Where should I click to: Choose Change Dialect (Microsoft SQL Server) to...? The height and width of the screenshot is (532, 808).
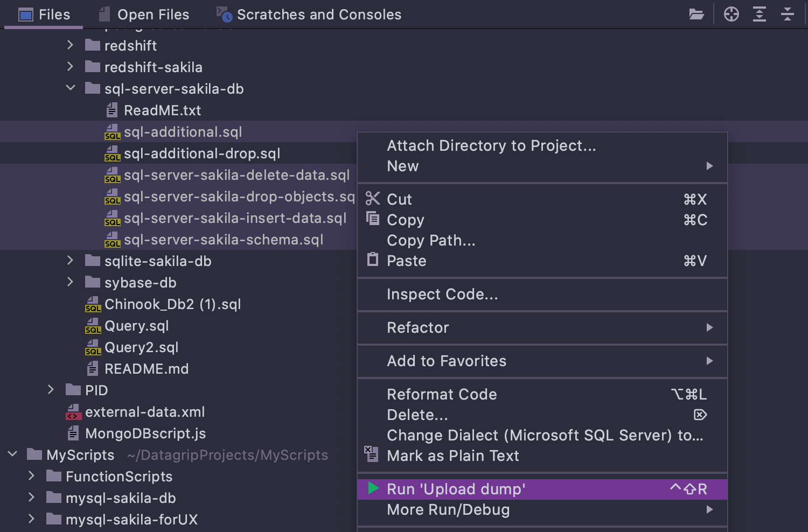542,435
